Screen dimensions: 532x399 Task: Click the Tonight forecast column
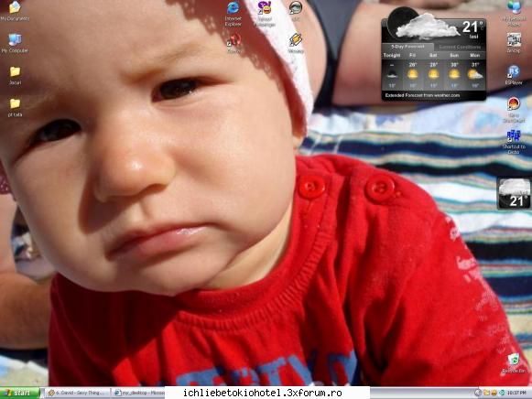click(392, 70)
